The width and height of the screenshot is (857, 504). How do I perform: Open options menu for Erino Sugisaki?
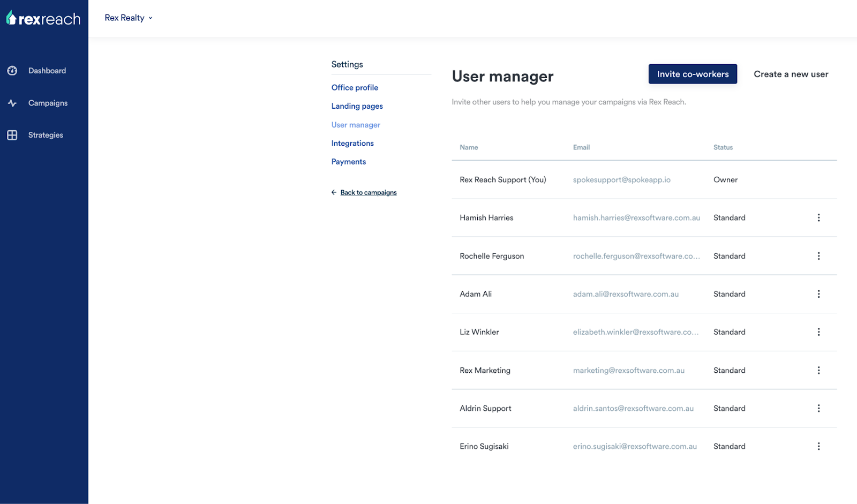point(818,446)
